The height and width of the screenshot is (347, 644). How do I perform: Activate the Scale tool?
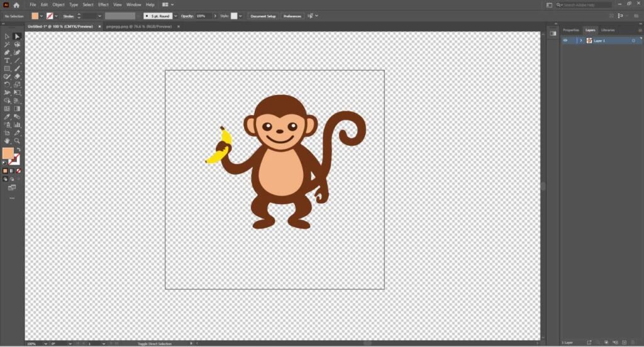tap(17, 85)
